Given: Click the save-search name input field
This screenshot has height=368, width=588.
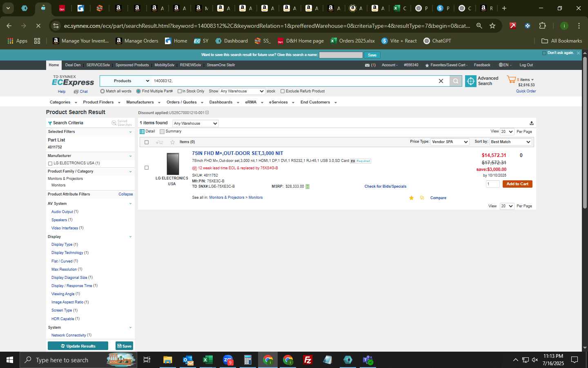Looking at the screenshot, I should coord(341,55).
